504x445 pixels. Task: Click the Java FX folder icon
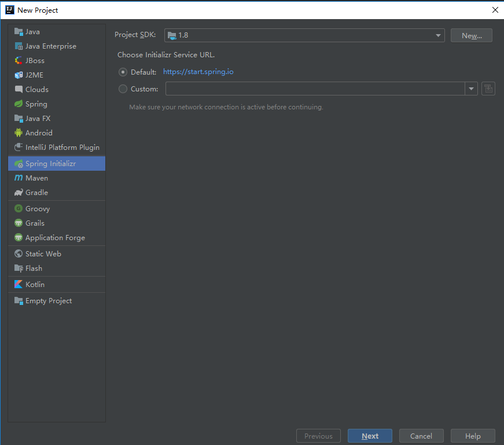[x=19, y=118]
